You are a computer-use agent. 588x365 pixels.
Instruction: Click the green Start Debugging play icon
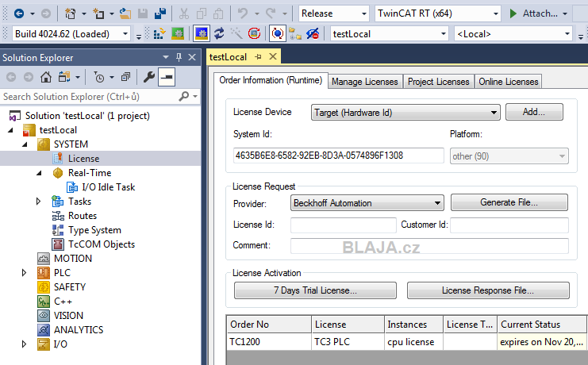coord(513,13)
